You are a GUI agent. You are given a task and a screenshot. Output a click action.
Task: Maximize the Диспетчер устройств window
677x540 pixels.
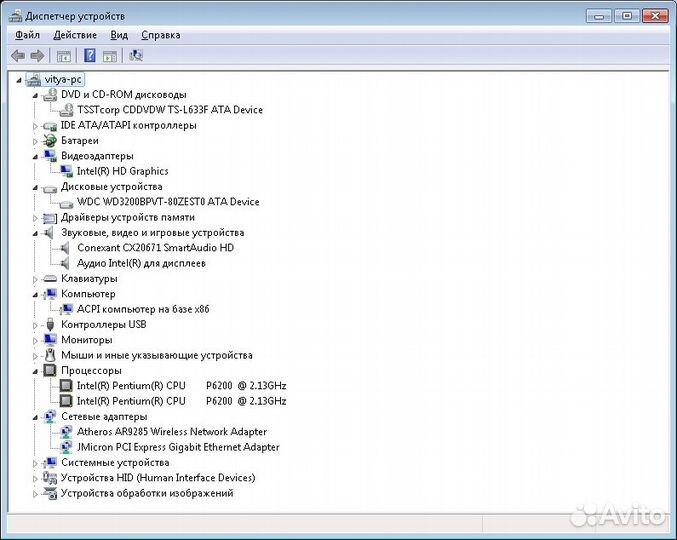click(627, 16)
